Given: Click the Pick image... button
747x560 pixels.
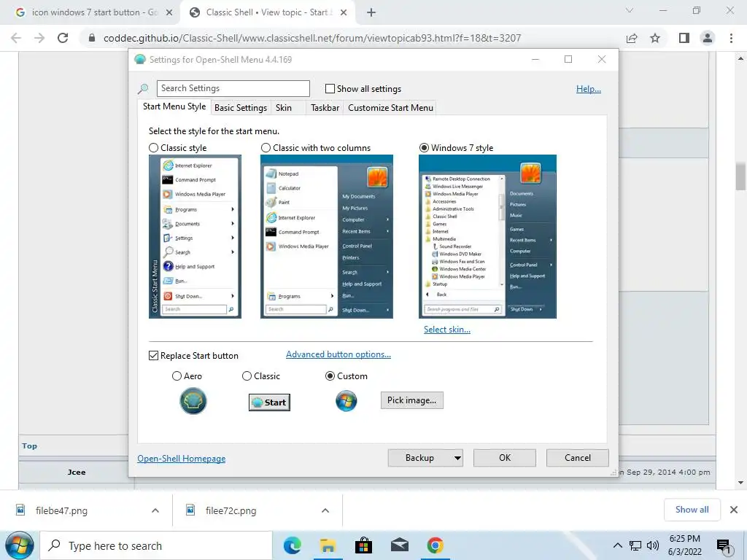Looking at the screenshot, I should [x=411, y=400].
